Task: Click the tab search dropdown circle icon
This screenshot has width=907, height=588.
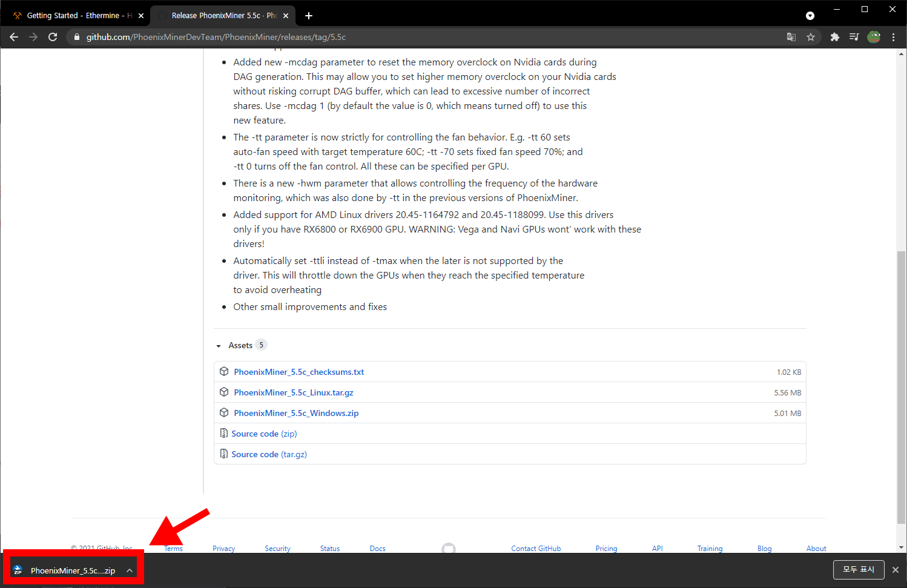Action: point(810,16)
